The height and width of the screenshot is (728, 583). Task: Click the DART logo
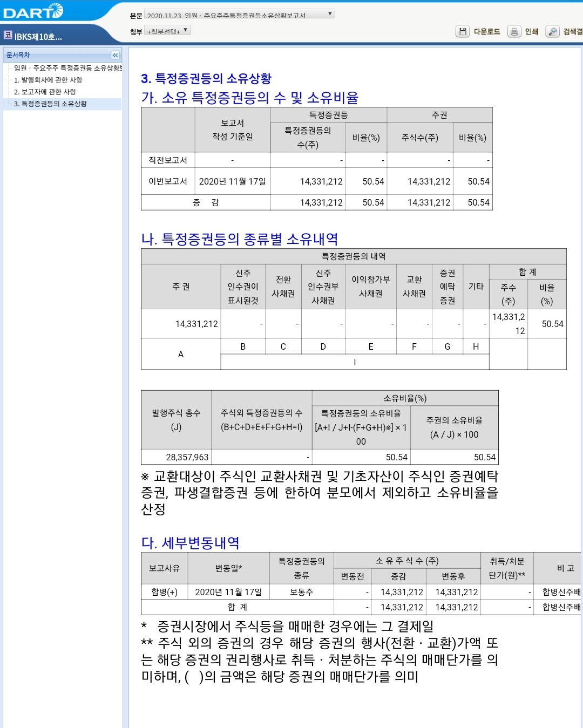point(33,11)
